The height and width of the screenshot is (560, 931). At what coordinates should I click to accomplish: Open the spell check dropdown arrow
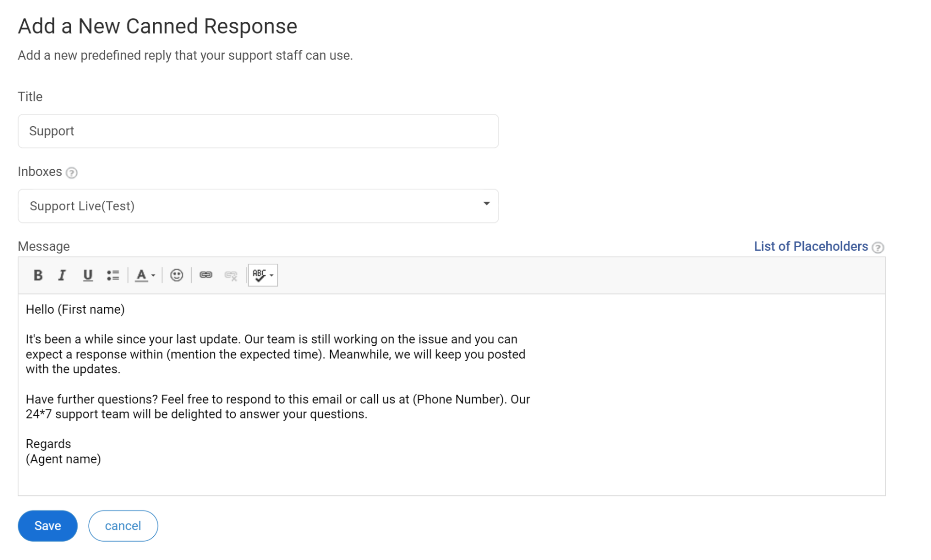[272, 275]
